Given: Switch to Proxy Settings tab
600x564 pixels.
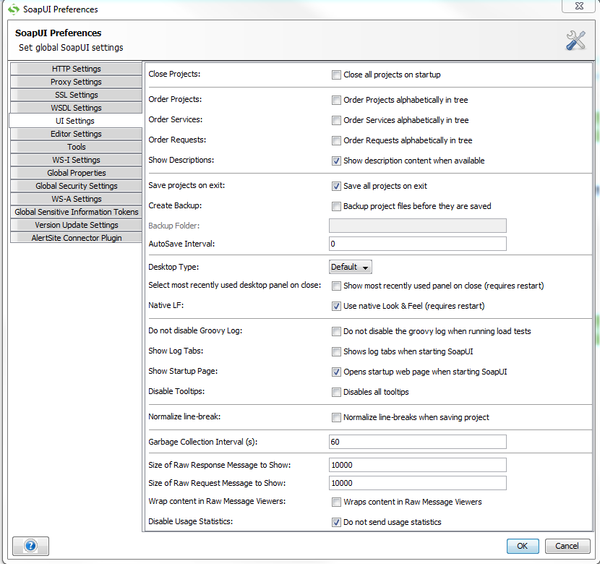Looking at the screenshot, I should [x=76, y=82].
